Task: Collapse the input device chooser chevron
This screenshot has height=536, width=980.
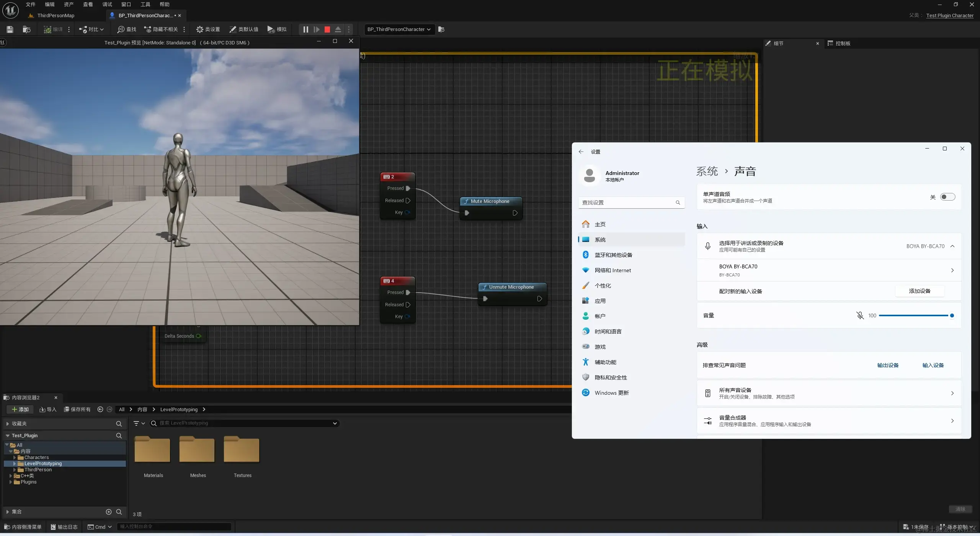Action: tap(952, 246)
